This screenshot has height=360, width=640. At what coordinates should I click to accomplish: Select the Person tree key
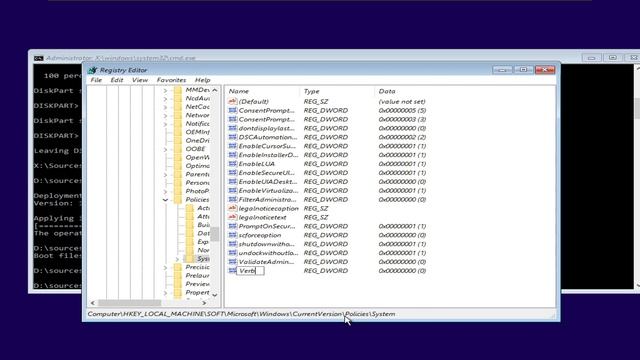(x=198, y=182)
